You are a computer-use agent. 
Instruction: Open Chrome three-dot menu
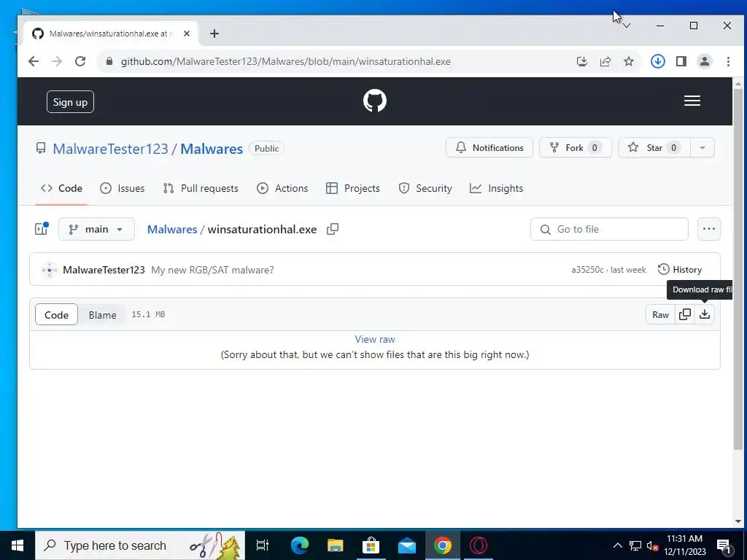click(x=728, y=61)
